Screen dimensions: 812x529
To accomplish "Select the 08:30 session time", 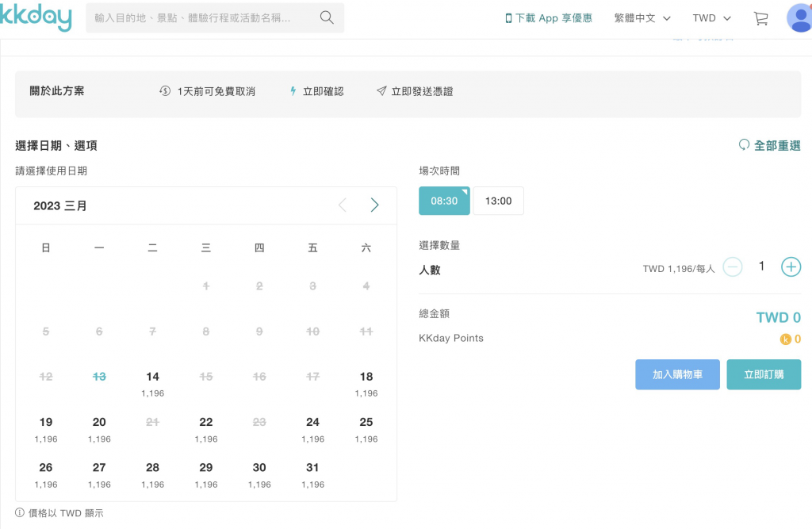I will click(x=444, y=201).
